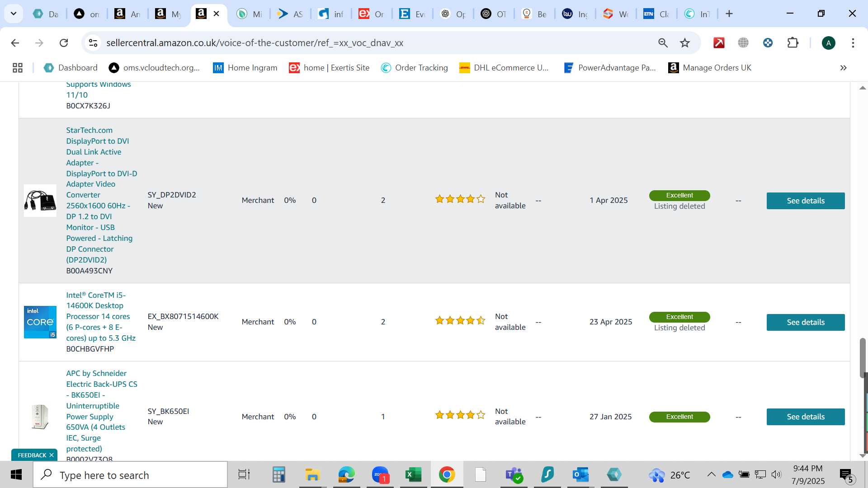868x488 pixels.
Task: Open the FEEDBACK widget
Action: (x=32, y=455)
